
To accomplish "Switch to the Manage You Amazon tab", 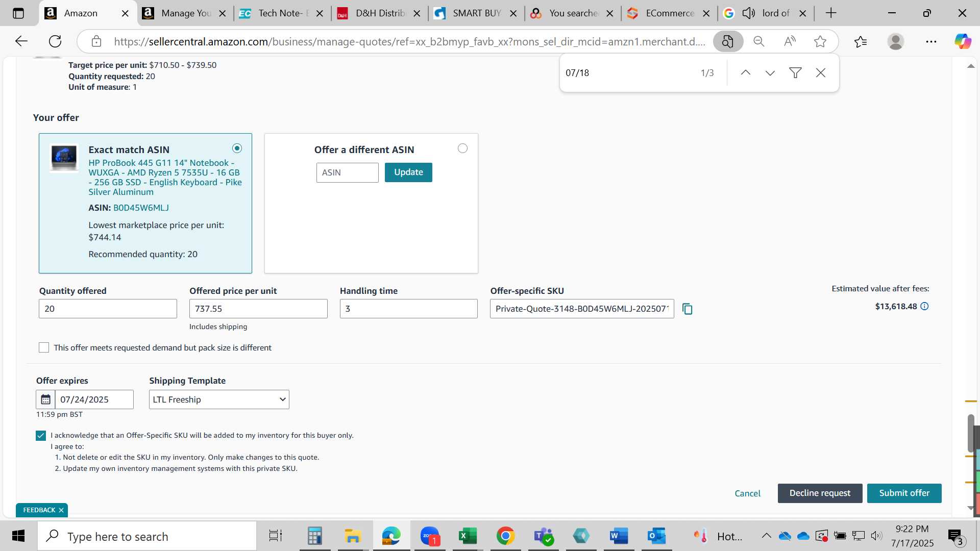I will pyautogui.click(x=186, y=13).
